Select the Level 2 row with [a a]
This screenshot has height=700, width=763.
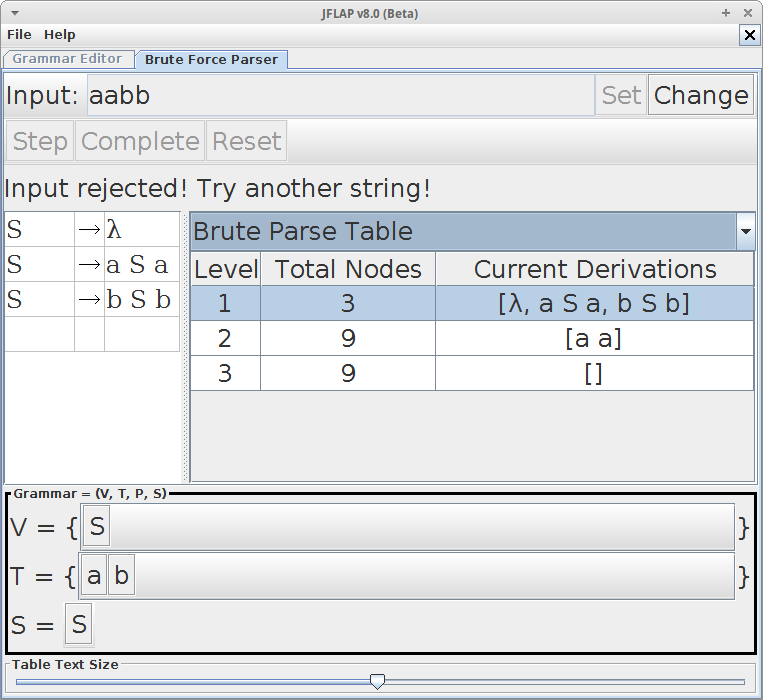point(472,338)
